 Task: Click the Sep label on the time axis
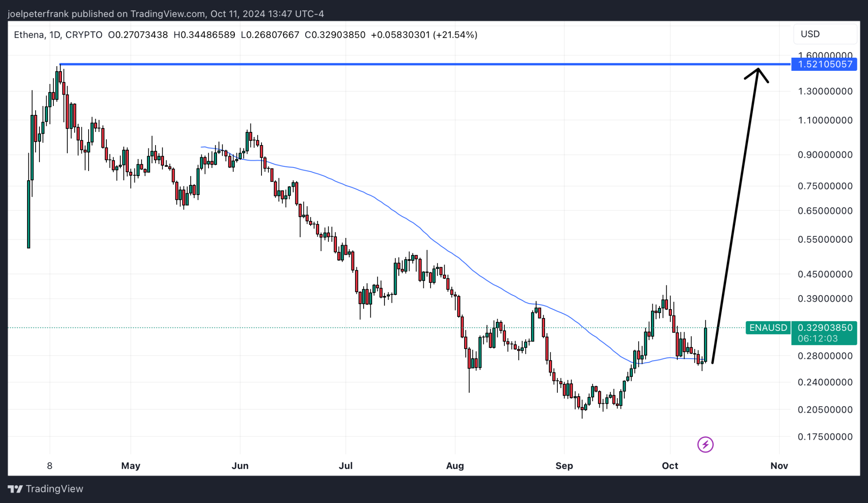click(564, 466)
